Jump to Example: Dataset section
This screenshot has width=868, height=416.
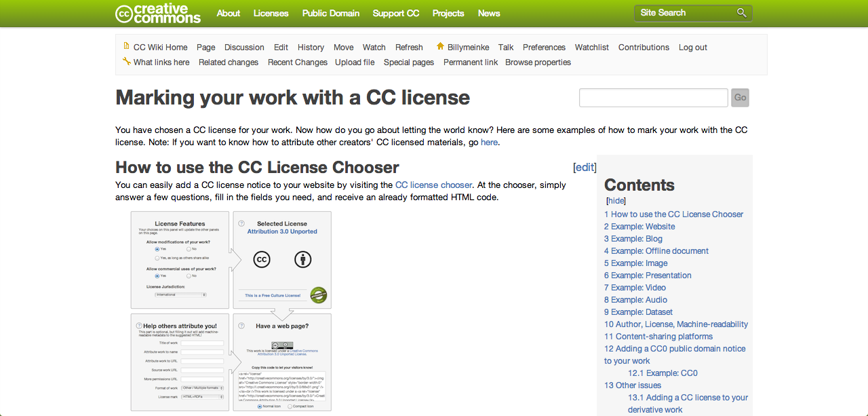pyautogui.click(x=638, y=312)
